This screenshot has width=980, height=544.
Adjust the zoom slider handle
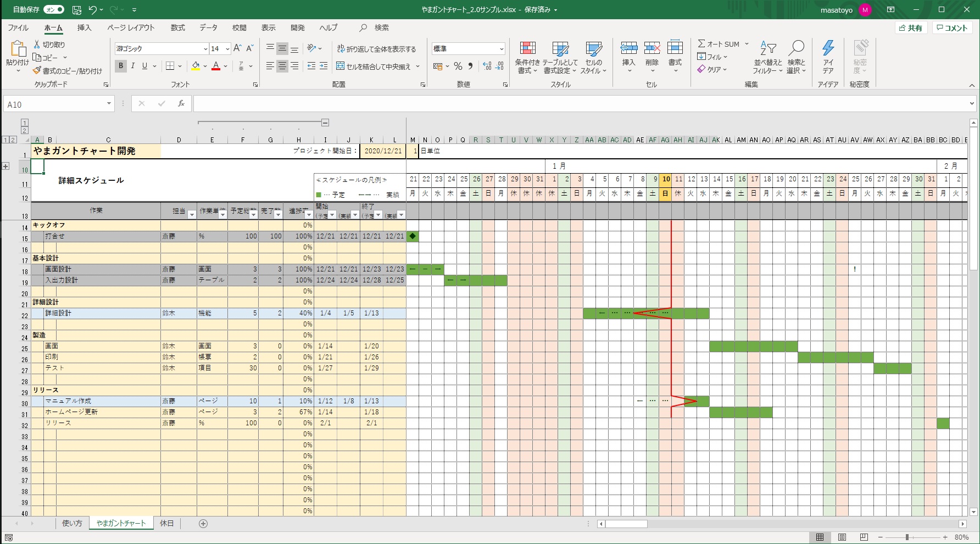click(x=907, y=537)
